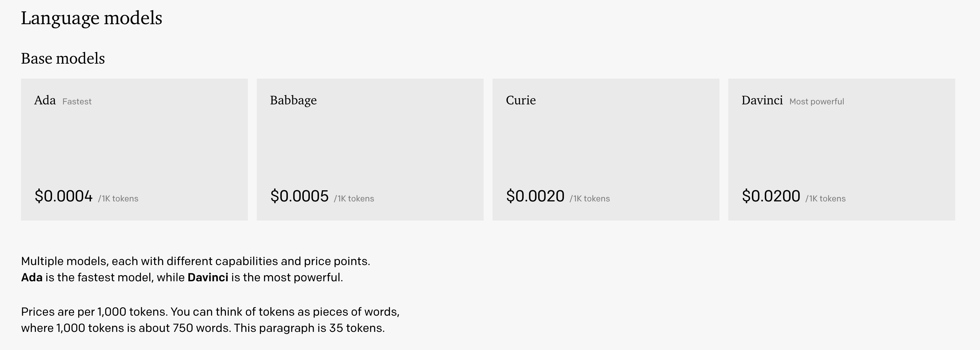
Task: Click bold Davinci in the description paragraph
Action: (208, 277)
